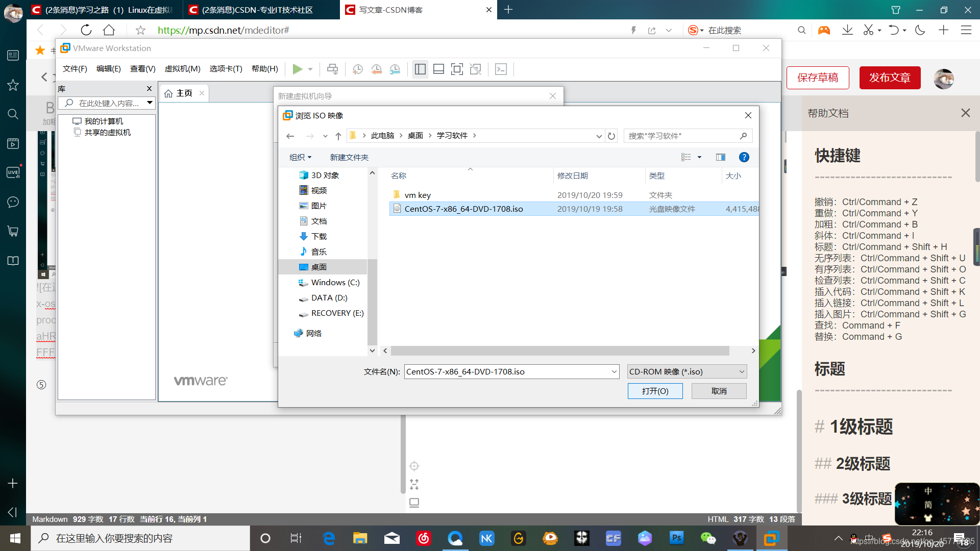Refresh the folder listing in browse dialog
Screen dimensions: 980x551
tap(611, 136)
